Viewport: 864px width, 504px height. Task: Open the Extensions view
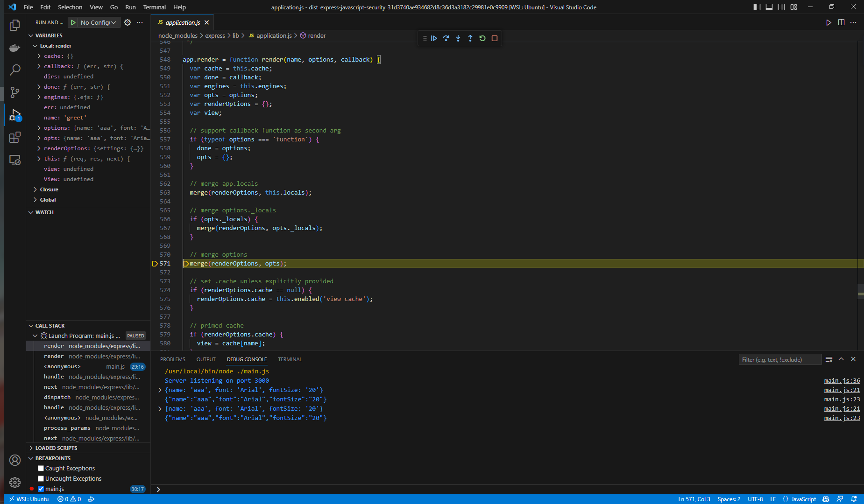point(15,137)
